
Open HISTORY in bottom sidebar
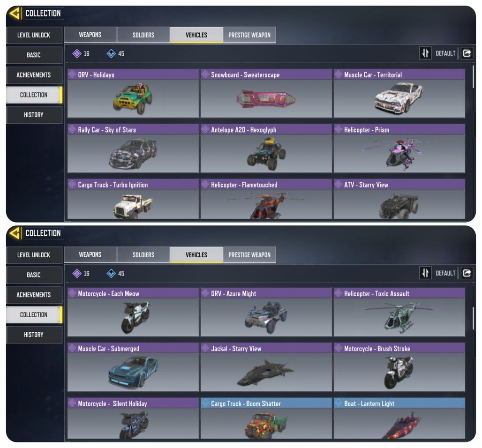(x=34, y=335)
